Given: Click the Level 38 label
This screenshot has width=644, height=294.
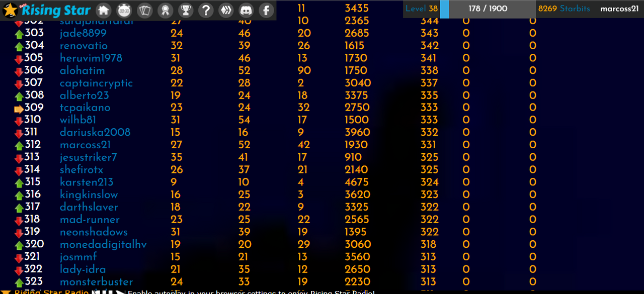Looking at the screenshot, I should [422, 9].
